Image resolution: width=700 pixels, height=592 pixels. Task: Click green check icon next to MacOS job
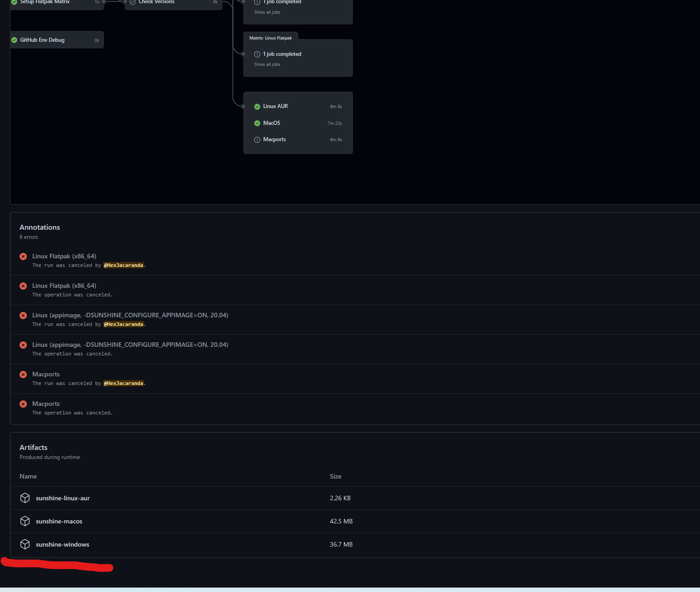(257, 123)
